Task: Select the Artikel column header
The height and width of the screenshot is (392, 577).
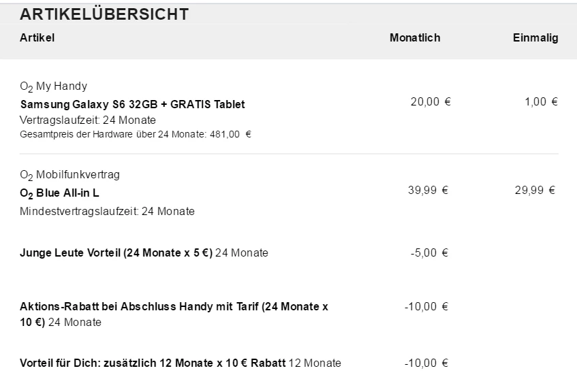Action: [37, 38]
